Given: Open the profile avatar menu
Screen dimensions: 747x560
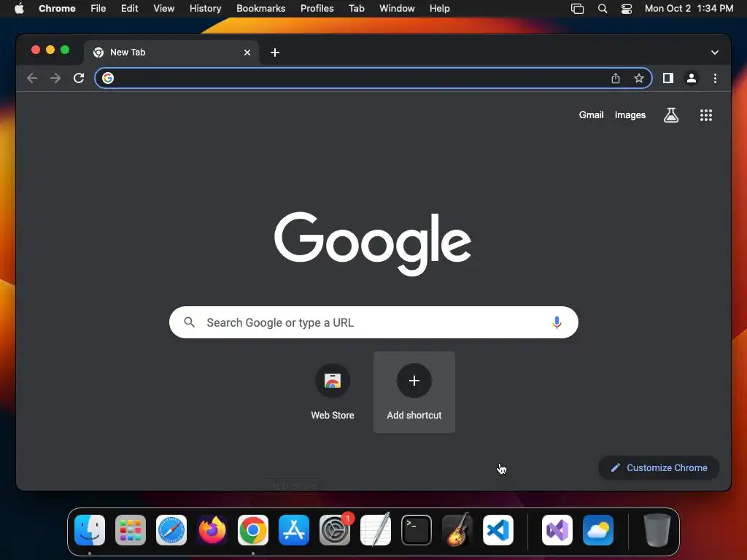Looking at the screenshot, I should coord(692,78).
